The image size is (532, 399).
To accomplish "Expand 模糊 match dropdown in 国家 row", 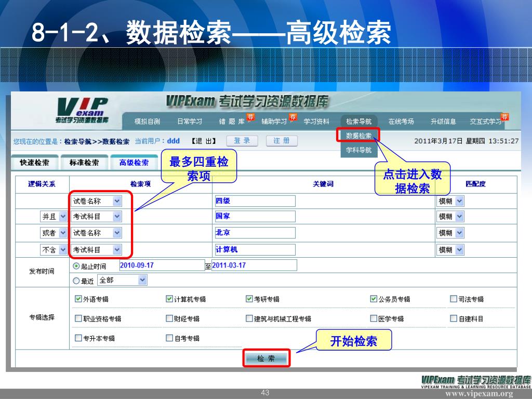I will pyautogui.click(x=459, y=217).
